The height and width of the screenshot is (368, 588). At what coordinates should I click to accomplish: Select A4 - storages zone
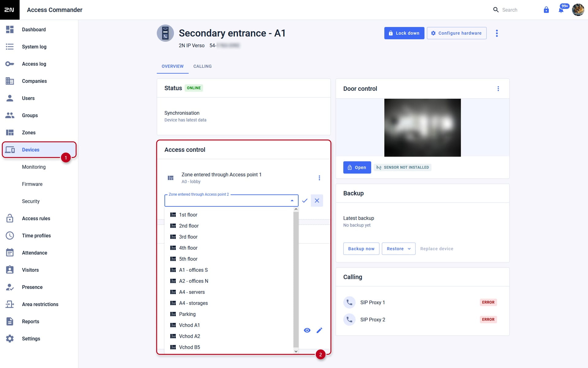click(x=229, y=303)
